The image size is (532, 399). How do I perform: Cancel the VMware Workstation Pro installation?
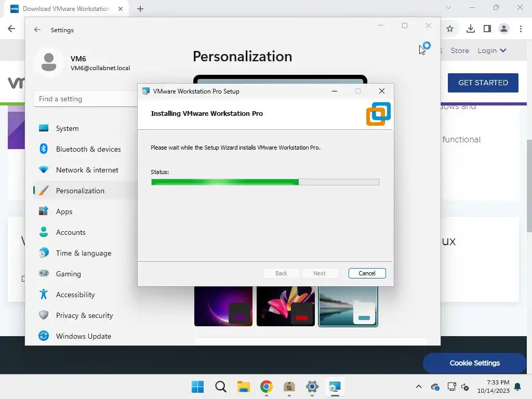(367, 273)
